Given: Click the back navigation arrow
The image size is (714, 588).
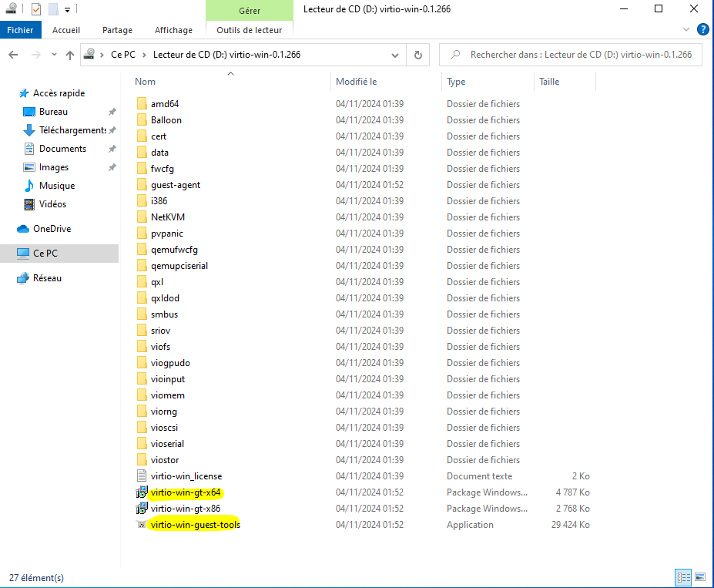Looking at the screenshot, I should click(x=13, y=55).
